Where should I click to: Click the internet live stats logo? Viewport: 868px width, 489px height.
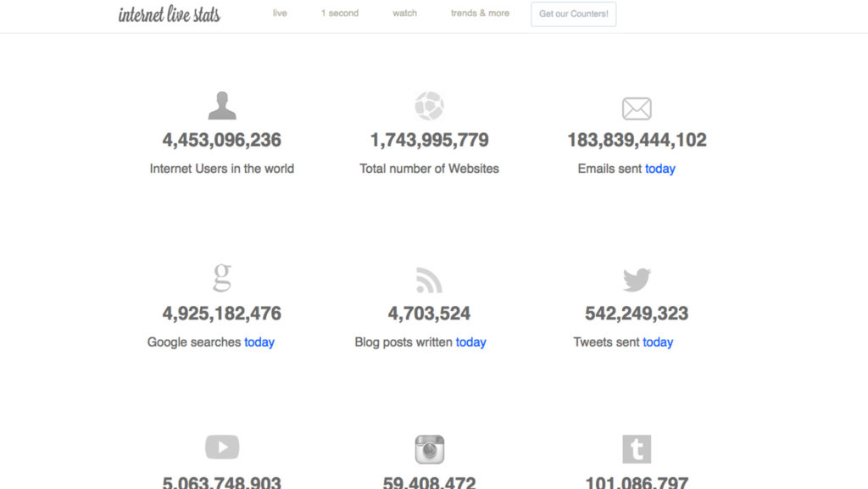tap(170, 14)
